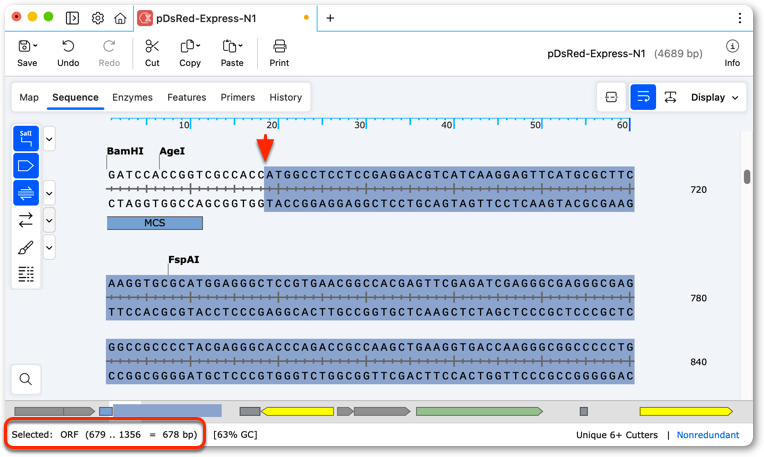Screen dimensions: 764x457
Task: Switch to the Map tab
Action: [x=29, y=97]
